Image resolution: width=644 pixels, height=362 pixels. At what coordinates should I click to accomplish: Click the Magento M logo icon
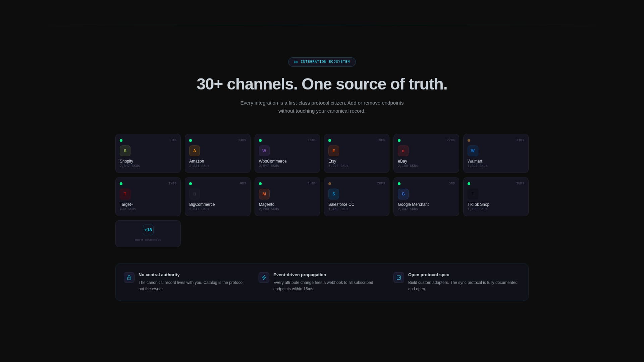click(264, 194)
